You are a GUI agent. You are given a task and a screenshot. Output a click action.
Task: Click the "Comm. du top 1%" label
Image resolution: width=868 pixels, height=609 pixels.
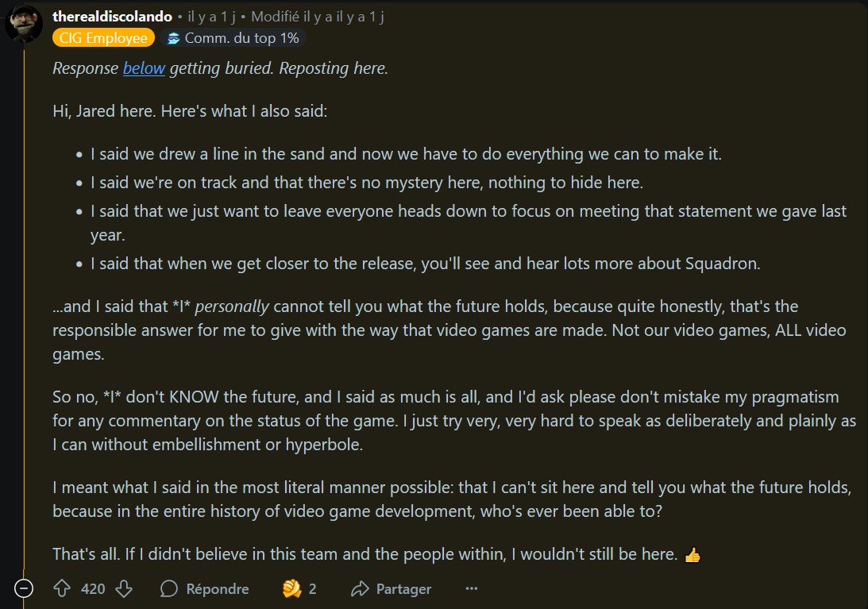click(242, 37)
